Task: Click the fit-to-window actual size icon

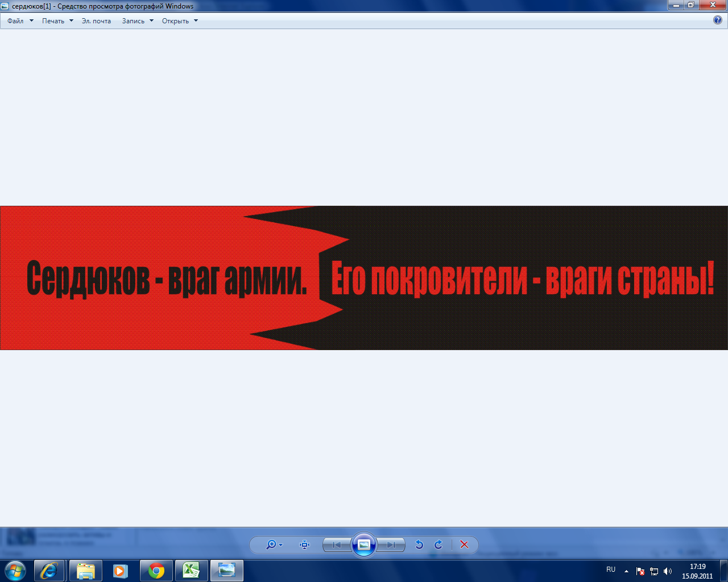Action: coord(304,544)
